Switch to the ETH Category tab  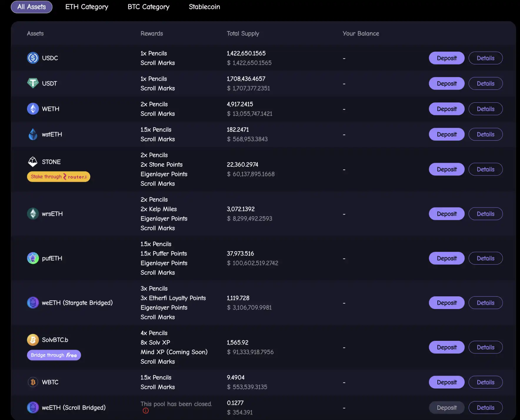[87, 7]
